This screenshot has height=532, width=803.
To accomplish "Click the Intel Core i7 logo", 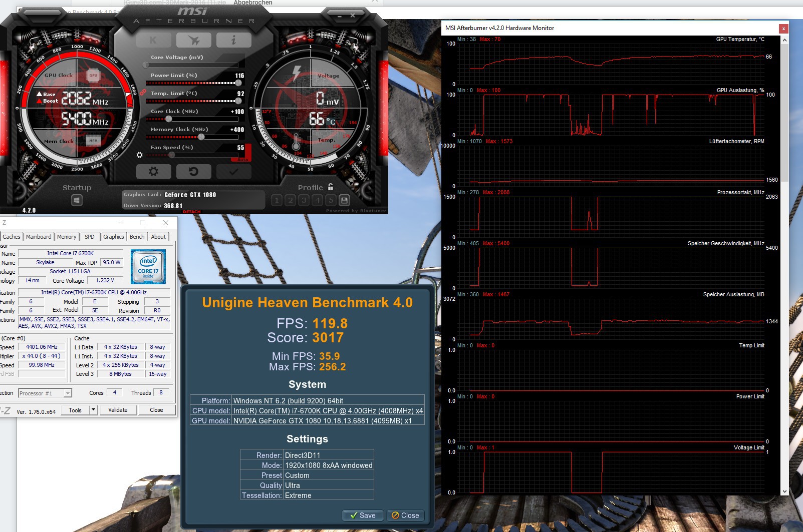I will coord(148,267).
